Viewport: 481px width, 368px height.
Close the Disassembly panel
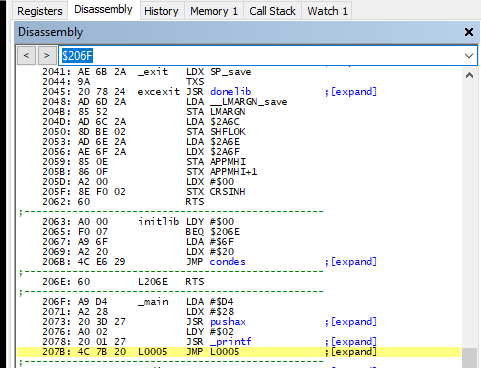[469, 32]
